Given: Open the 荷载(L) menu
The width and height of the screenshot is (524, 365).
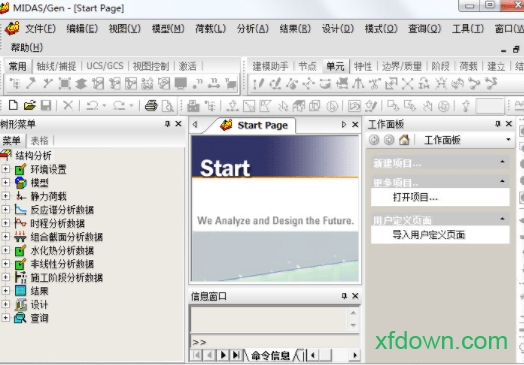Looking at the screenshot, I should point(210,29).
